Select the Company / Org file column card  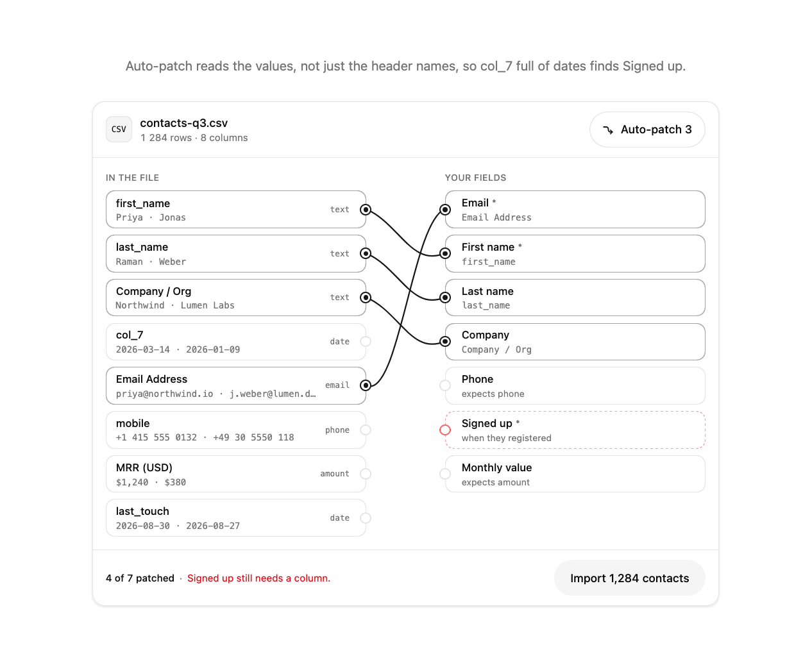pyautogui.click(x=236, y=298)
